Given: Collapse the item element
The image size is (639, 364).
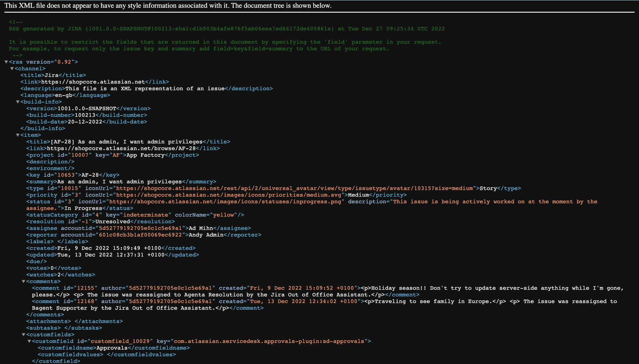Looking at the screenshot, I should point(18,135).
